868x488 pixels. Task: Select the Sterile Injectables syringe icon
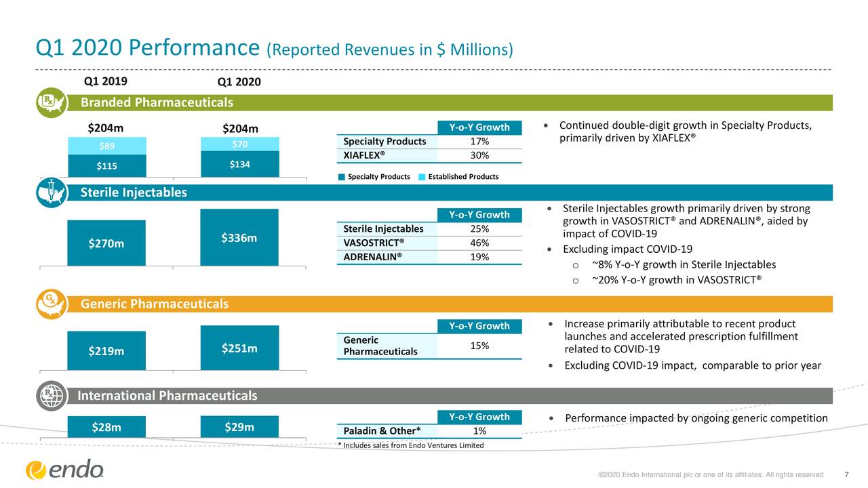[51, 192]
